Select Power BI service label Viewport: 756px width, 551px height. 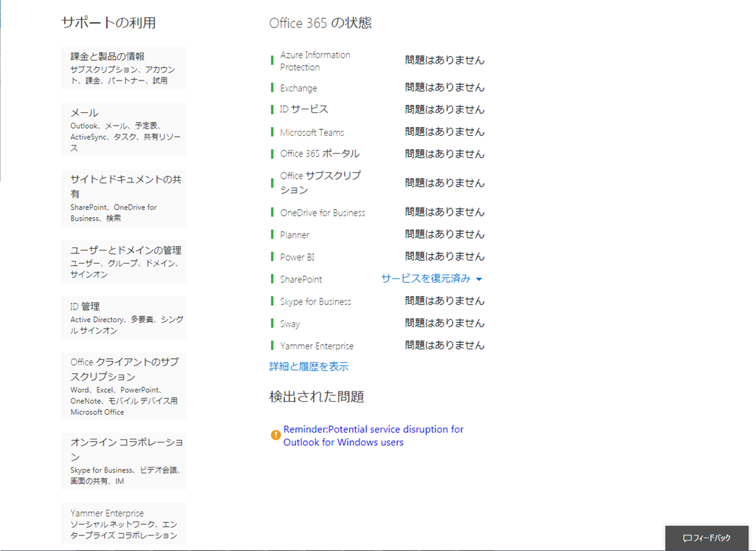pos(297,257)
